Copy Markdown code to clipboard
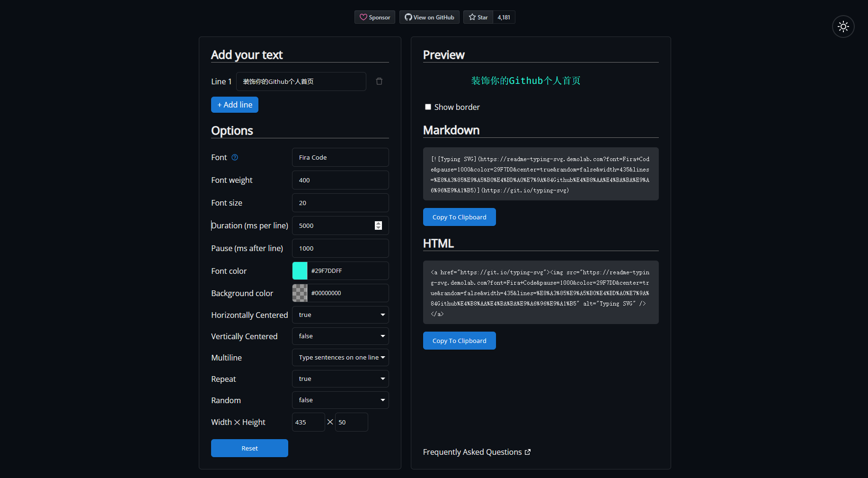Screen dimensions: 868x478 point(459,217)
